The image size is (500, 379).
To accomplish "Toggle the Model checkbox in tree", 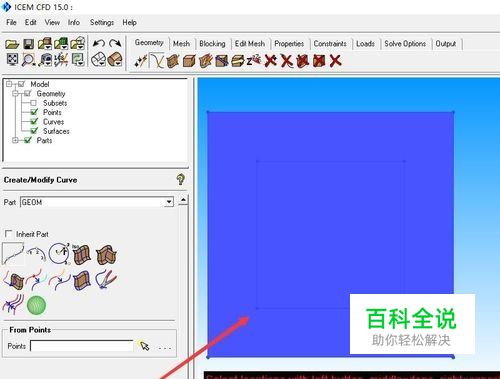I will coord(21,84).
